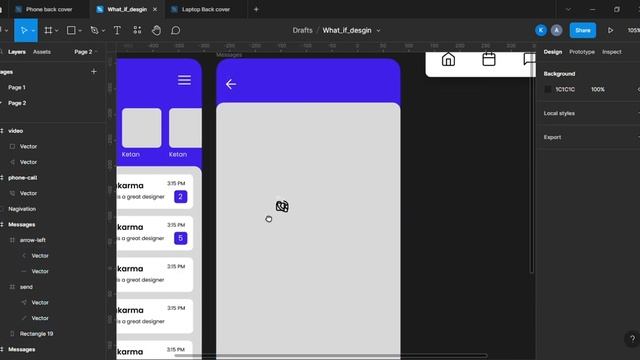Click the K user avatar
640x360 pixels.
(541, 30)
